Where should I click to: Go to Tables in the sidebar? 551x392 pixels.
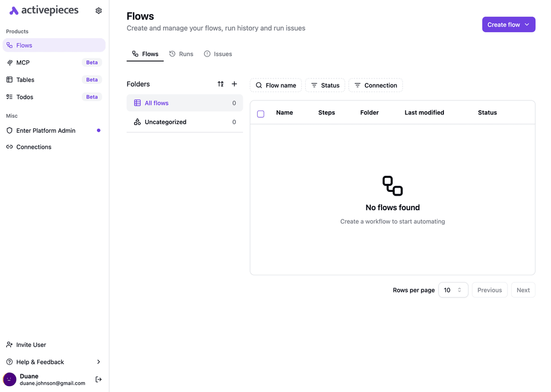click(x=54, y=80)
